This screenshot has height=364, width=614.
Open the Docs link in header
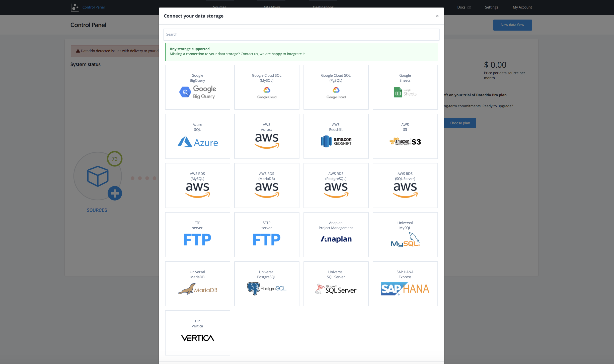(464, 7)
